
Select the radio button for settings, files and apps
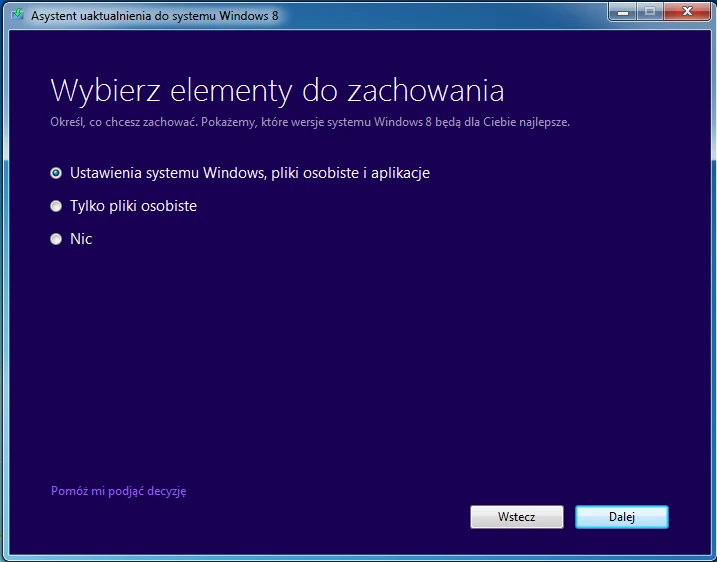(56, 173)
